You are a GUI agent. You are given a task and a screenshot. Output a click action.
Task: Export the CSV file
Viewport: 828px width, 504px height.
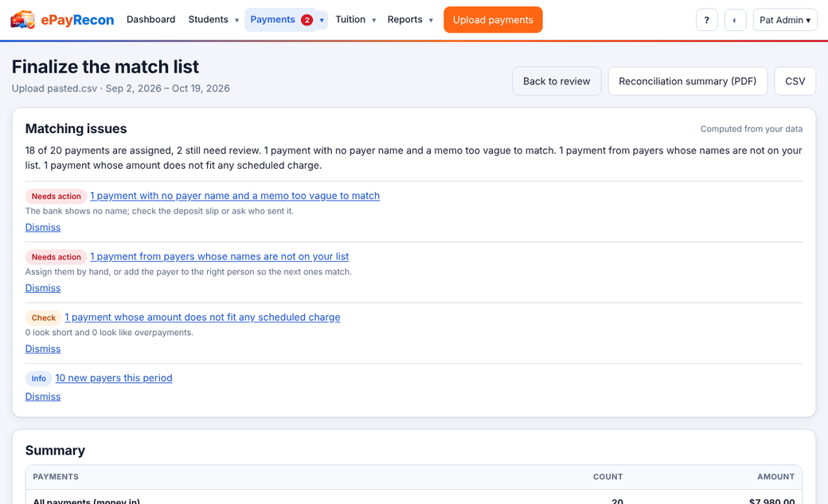pyautogui.click(x=795, y=81)
